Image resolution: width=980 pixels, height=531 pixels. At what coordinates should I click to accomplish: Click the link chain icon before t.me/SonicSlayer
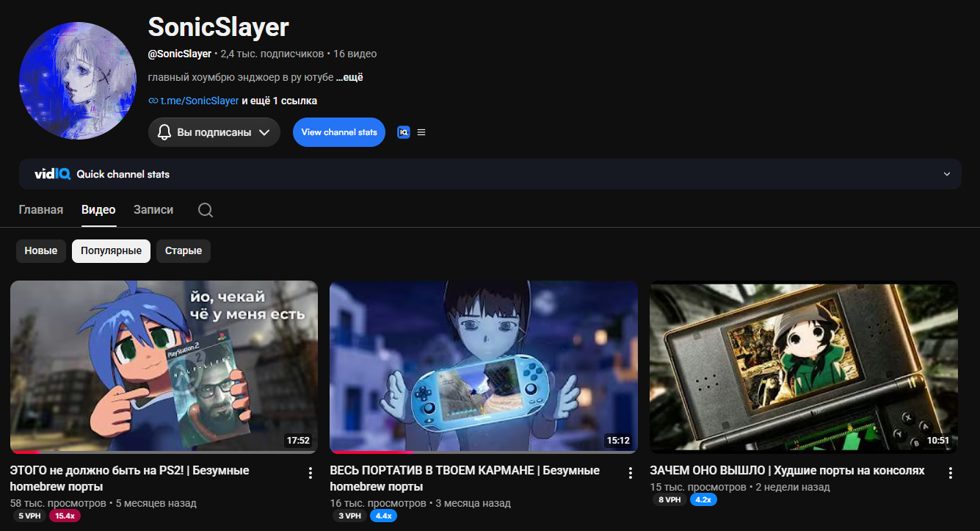153,101
